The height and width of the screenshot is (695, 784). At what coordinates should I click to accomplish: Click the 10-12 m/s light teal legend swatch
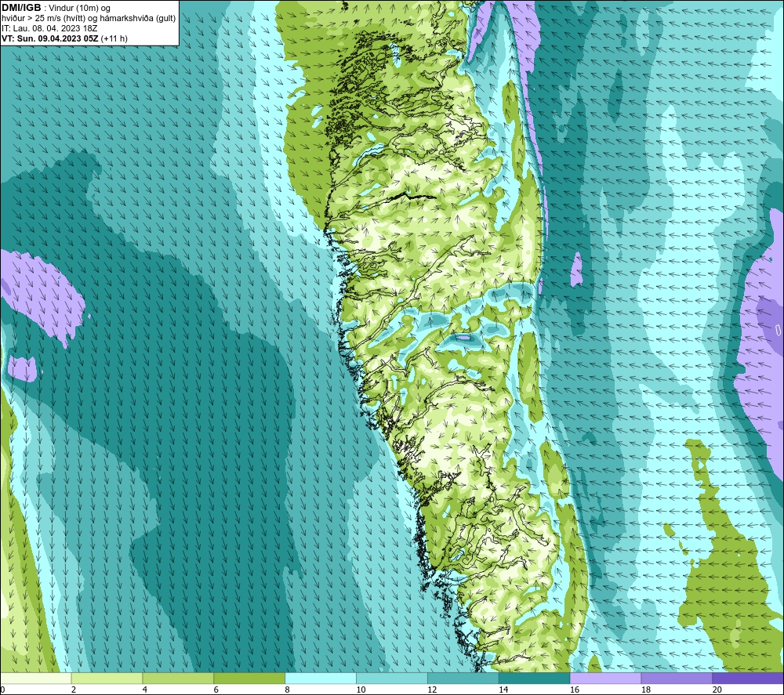point(392,678)
